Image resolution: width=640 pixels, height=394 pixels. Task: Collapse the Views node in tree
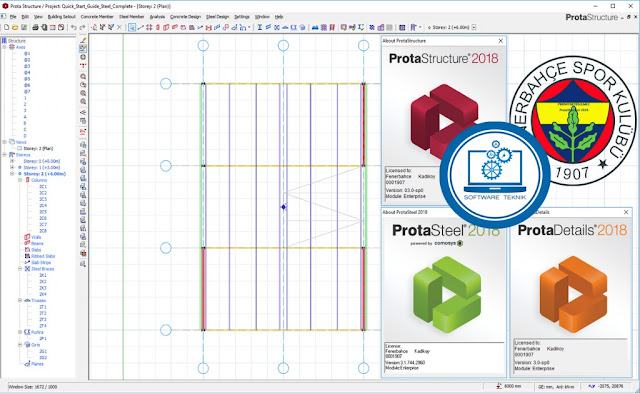4,142
